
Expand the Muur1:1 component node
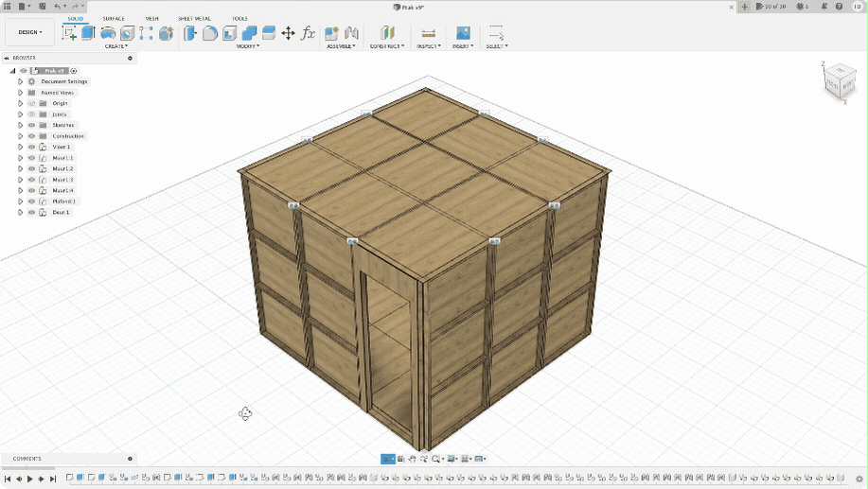pyautogui.click(x=20, y=158)
